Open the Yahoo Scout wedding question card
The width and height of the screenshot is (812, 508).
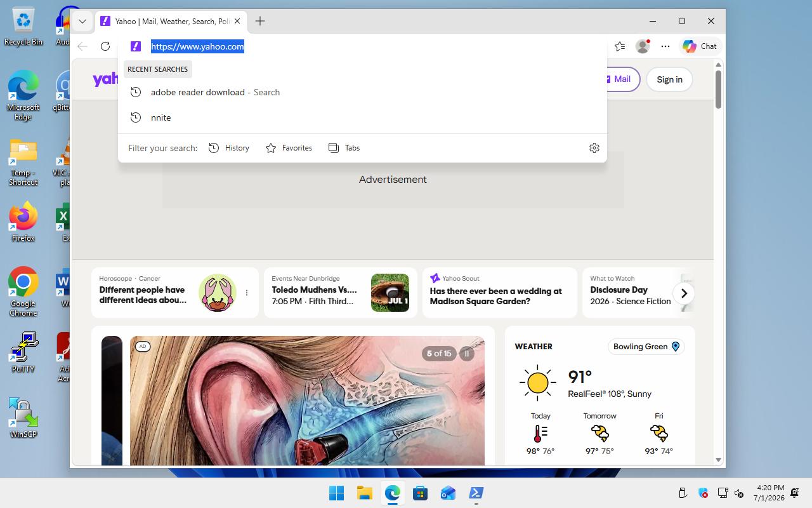coord(500,293)
